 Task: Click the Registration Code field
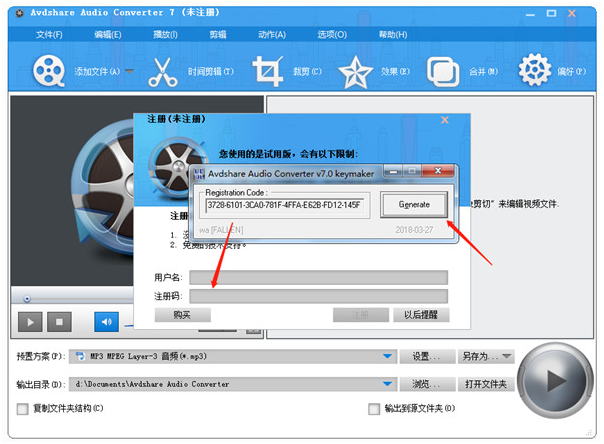pos(284,205)
